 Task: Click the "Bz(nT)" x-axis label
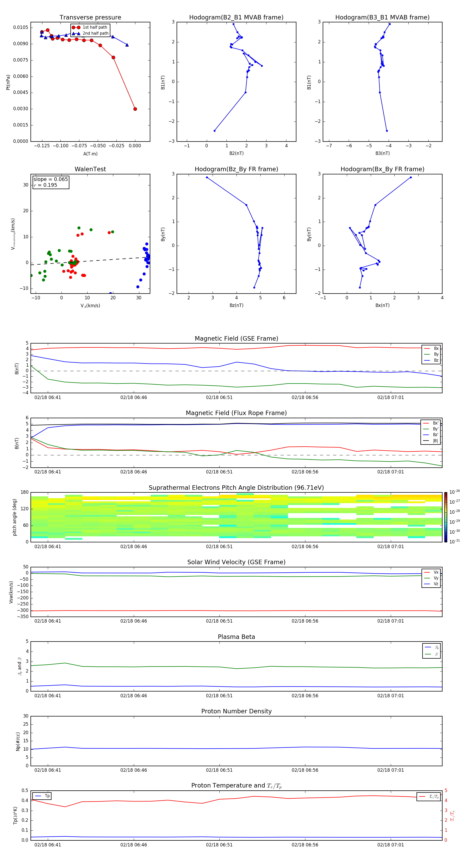236,305
